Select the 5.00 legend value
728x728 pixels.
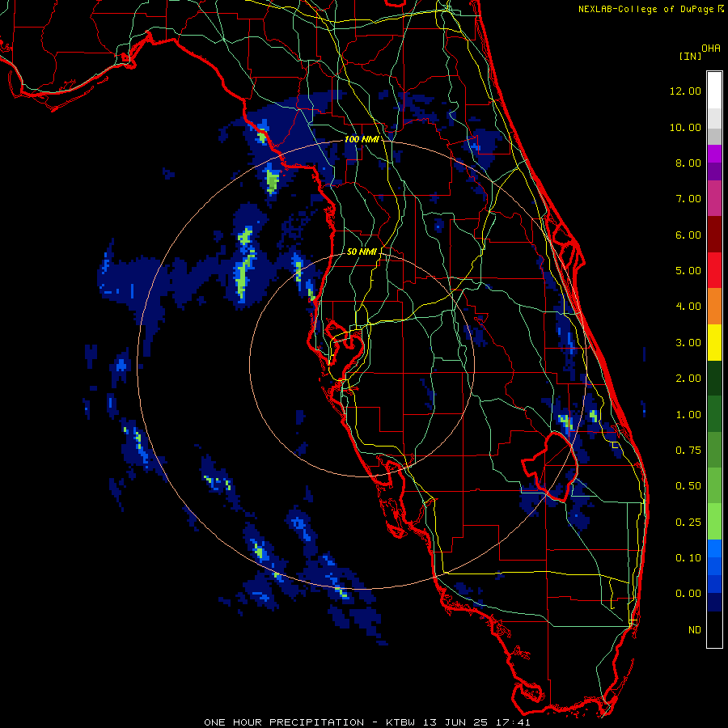pos(688,271)
